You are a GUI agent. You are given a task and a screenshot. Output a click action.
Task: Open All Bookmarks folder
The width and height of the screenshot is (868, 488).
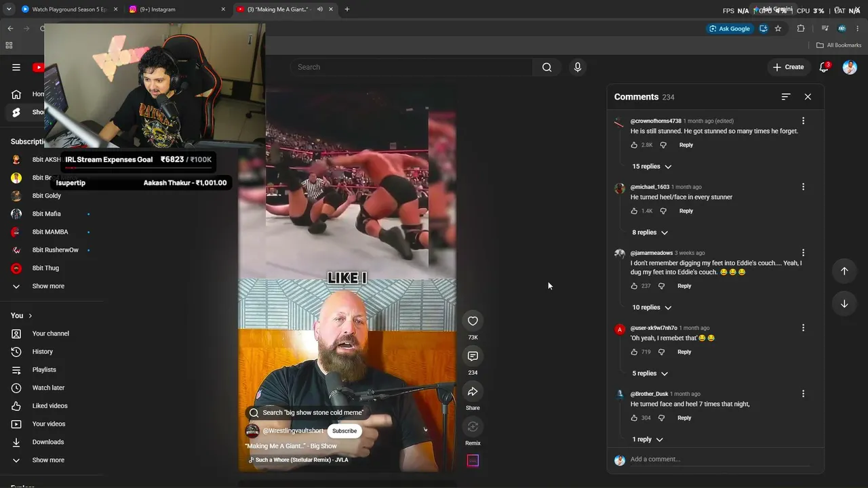[x=839, y=45]
